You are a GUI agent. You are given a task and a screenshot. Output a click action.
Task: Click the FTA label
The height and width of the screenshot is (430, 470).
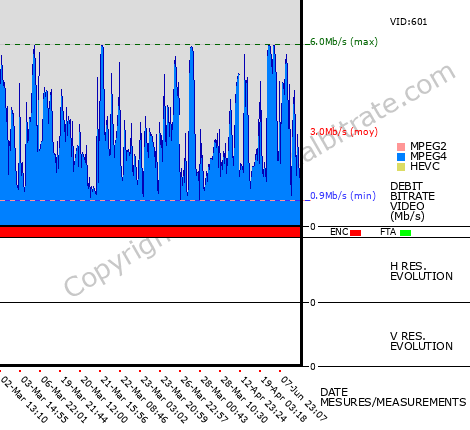click(x=388, y=232)
